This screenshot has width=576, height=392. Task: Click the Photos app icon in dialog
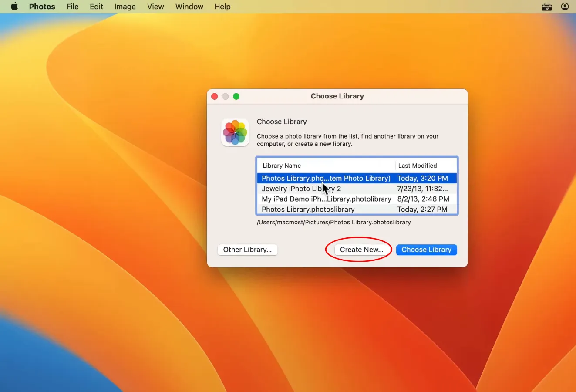(x=235, y=132)
